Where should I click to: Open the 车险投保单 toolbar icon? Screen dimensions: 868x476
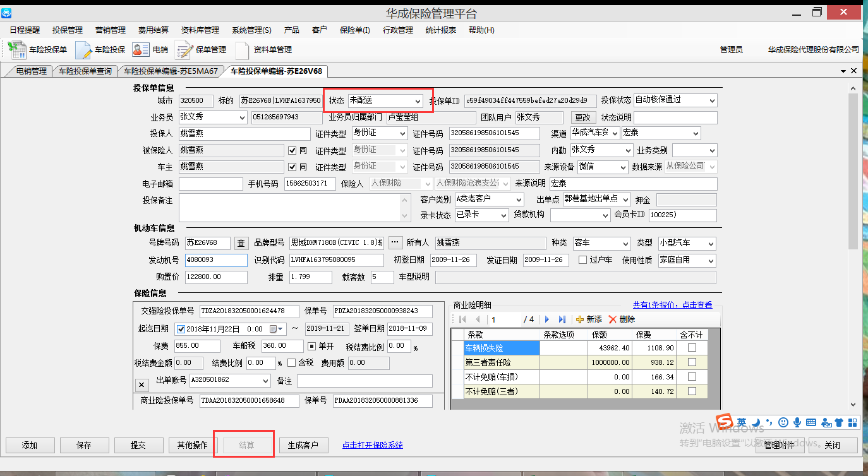tap(18, 50)
